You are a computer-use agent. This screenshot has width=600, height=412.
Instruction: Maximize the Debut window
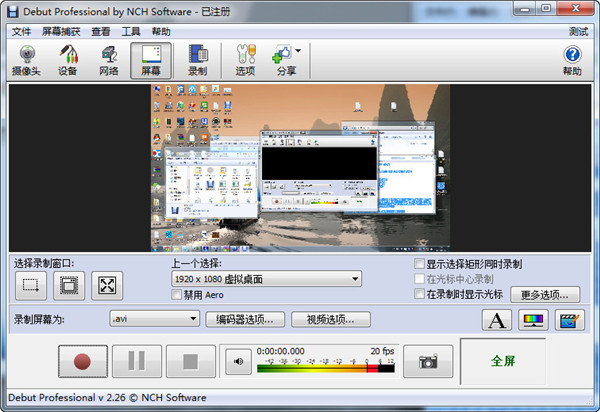(546, 8)
